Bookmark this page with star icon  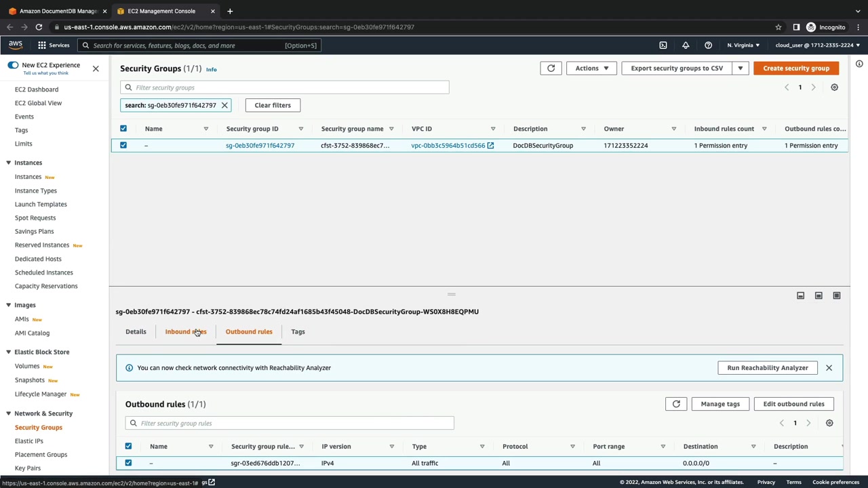[778, 27]
